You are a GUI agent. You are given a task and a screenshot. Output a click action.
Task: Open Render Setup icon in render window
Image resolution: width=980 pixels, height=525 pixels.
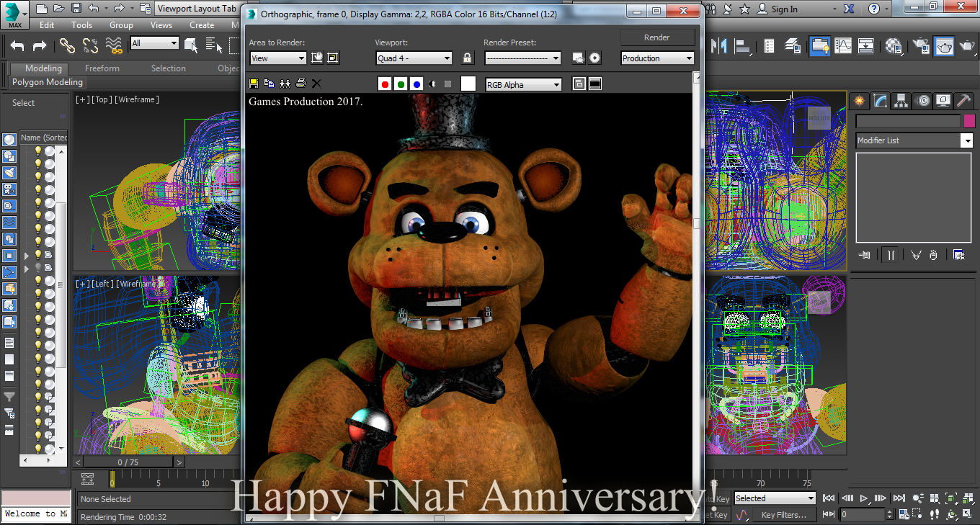579,58
